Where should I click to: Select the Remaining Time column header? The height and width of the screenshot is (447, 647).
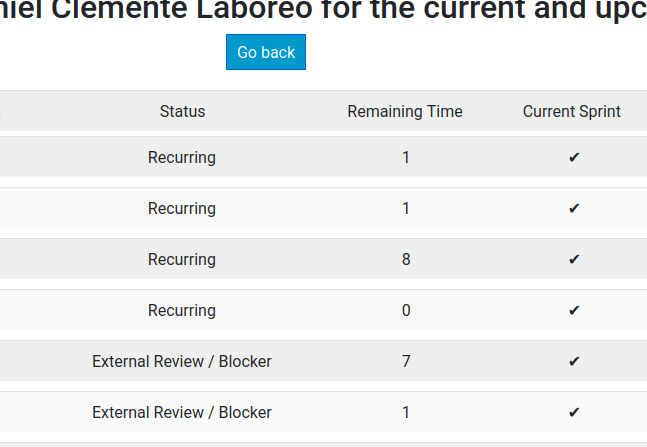(x=405, y=111)
